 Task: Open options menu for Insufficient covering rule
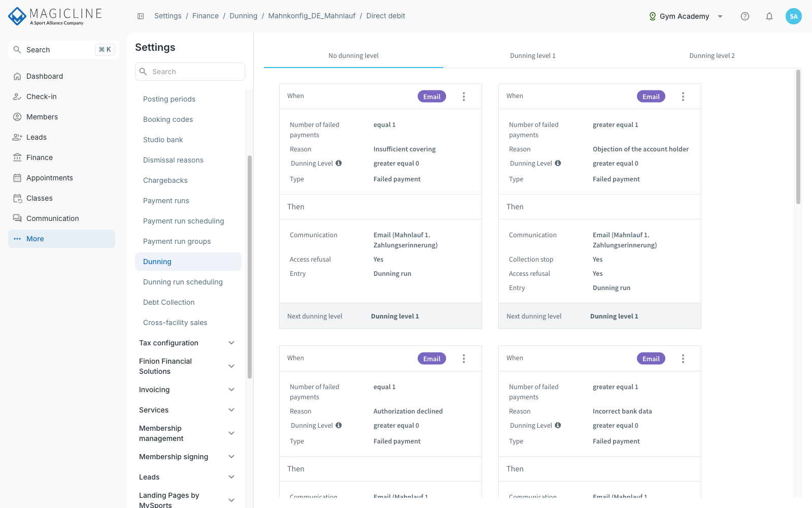coord(464,97)
